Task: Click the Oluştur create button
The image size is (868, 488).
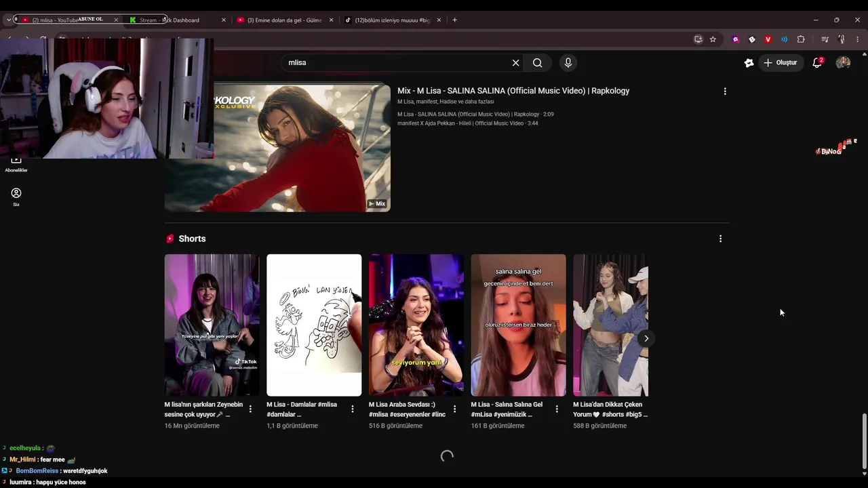Action: point(781,62)
